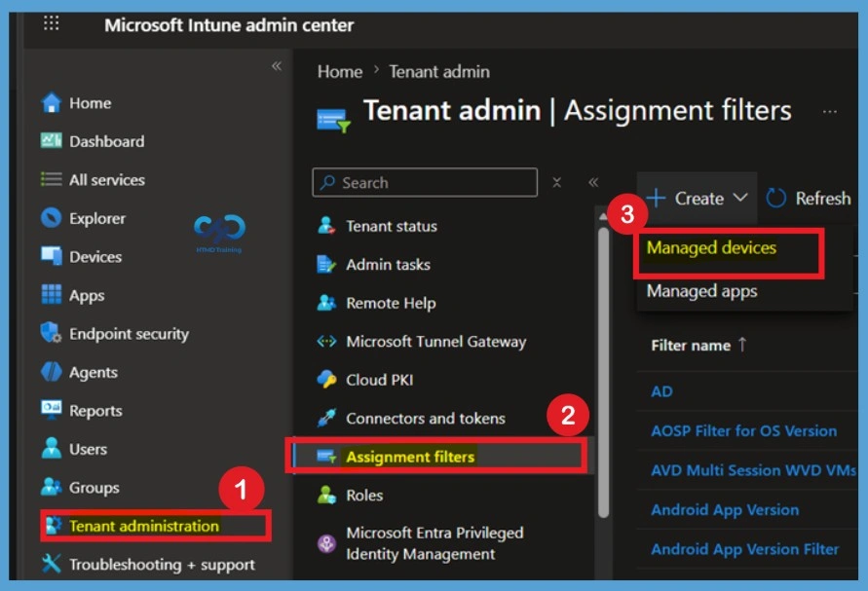The image size is (868, 591).
Task: Click the Microsoft Tunnel Gateway icon
Action: pyautogui.click(x=326, y=342)
